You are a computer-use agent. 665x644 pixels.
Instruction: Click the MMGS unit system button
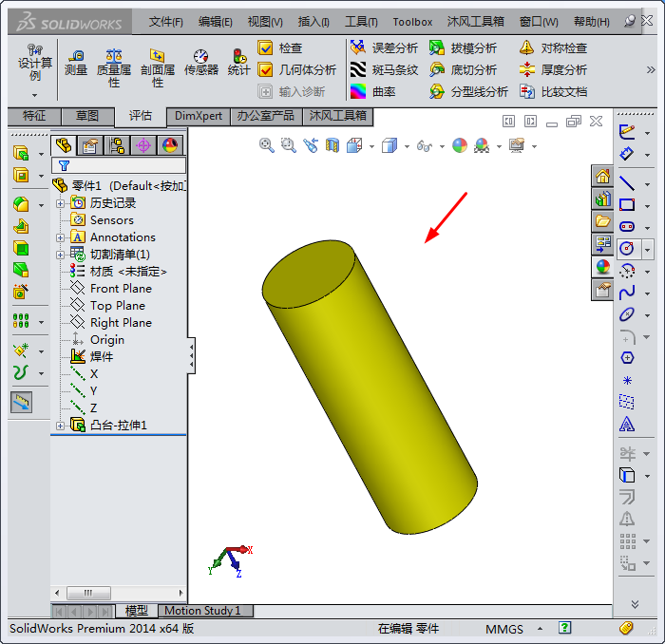[x=504, y=629]
